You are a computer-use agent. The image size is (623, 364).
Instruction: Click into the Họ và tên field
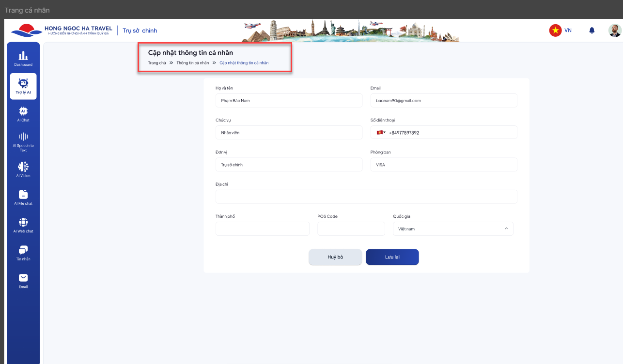pyautogui.click(x=289, y=101)
